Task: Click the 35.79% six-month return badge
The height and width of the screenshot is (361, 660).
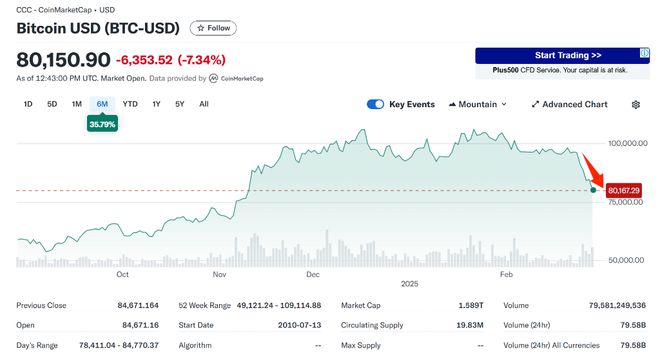Action: pyautogui.click(x=102, y=124)
